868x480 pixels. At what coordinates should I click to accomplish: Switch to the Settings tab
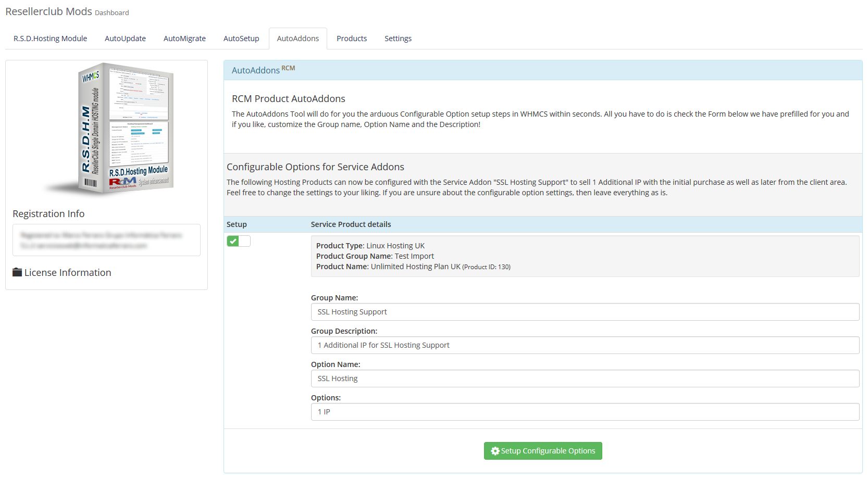pos(398,39)
